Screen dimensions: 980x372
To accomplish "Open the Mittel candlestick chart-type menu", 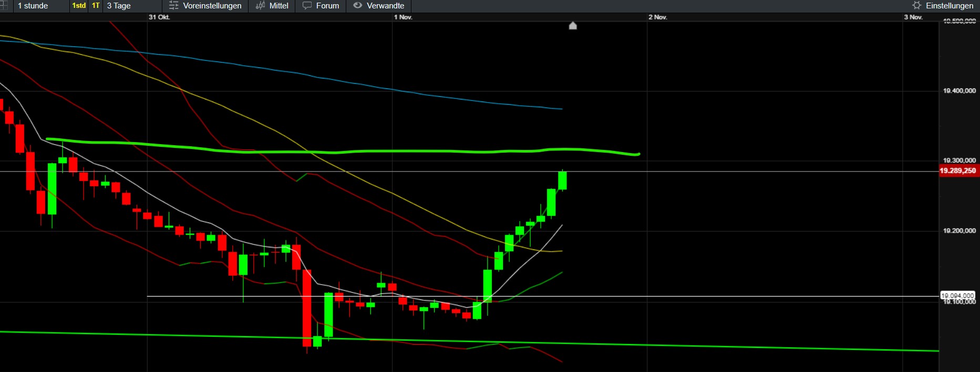I will click(272, 6).
